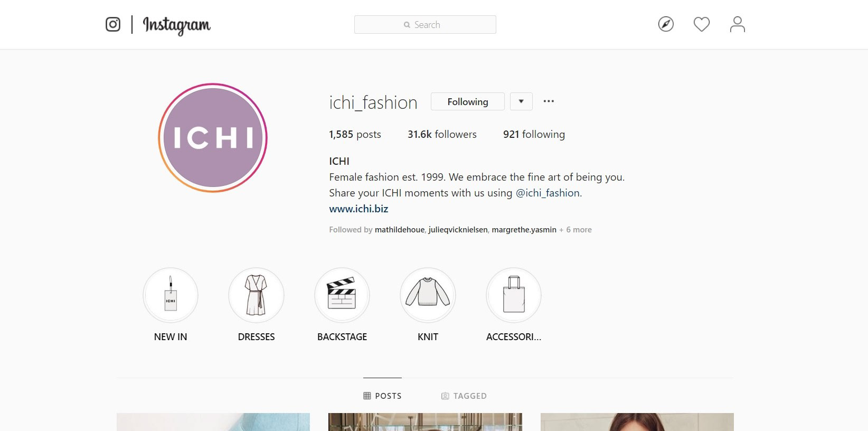Focus the Search input field
The height and width of the screenshot is (431, 868).
pos(425,25)
